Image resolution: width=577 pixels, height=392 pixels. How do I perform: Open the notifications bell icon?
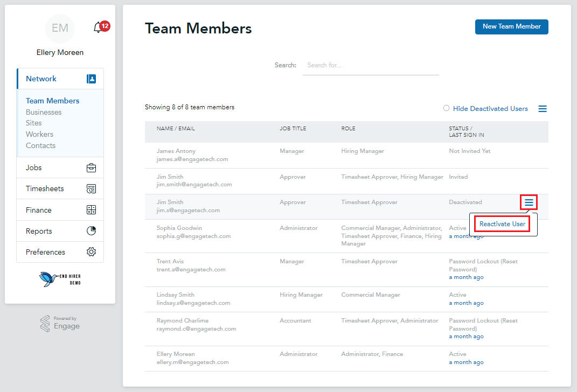point(98,27)
